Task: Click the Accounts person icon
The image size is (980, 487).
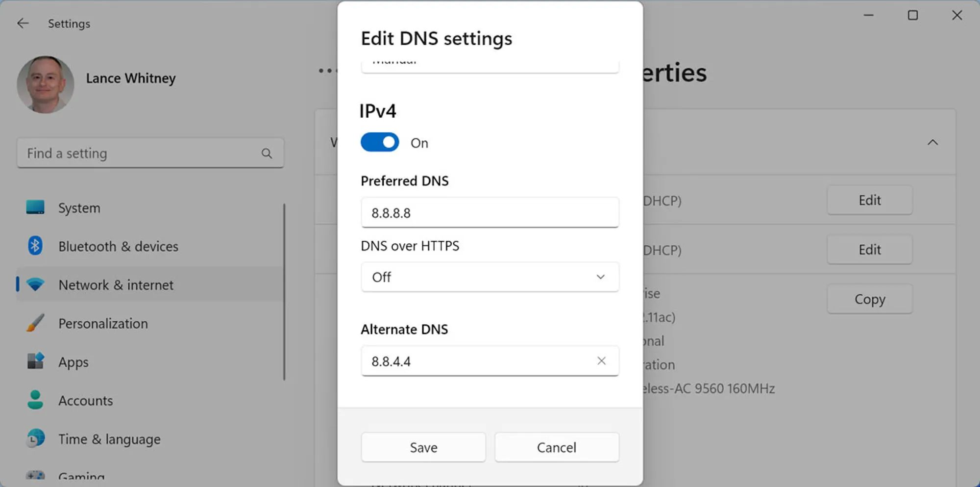Action: 35,400
